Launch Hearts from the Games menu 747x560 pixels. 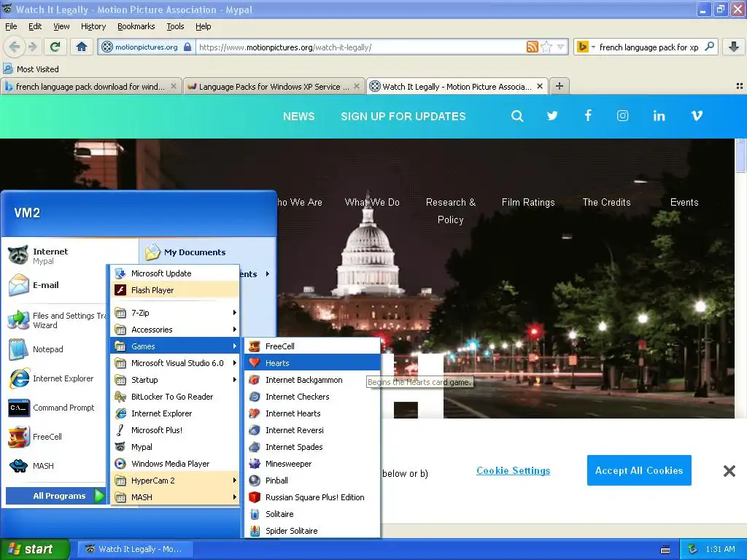(x=312, y=363)
